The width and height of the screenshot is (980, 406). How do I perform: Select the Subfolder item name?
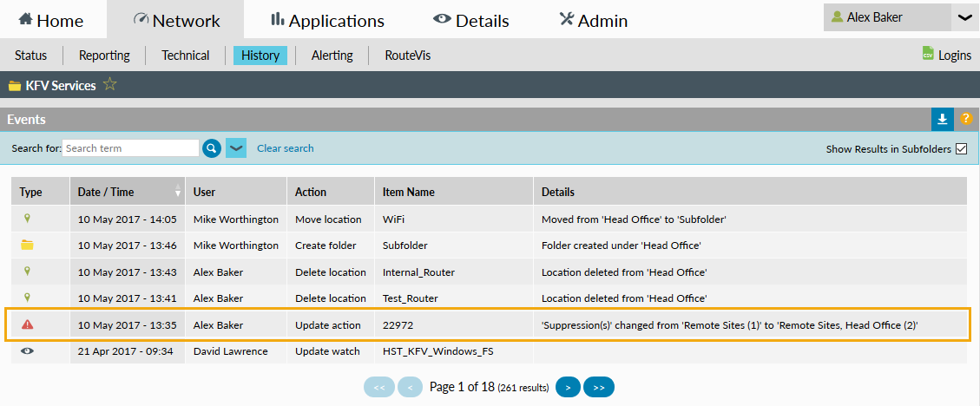coord(405,246)
